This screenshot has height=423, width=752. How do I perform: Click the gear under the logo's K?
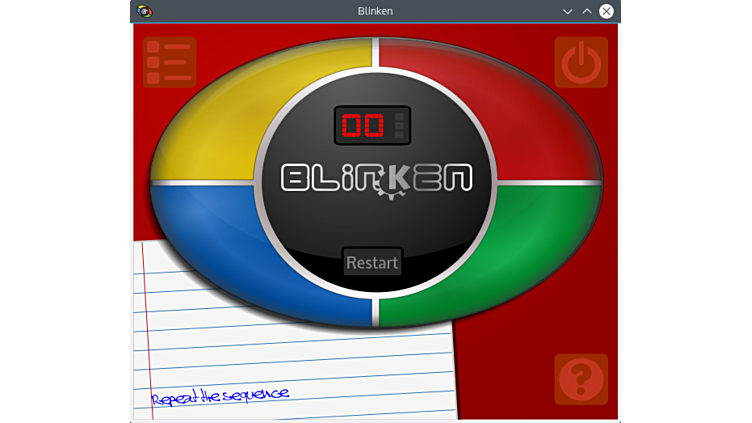coord(389,190)
